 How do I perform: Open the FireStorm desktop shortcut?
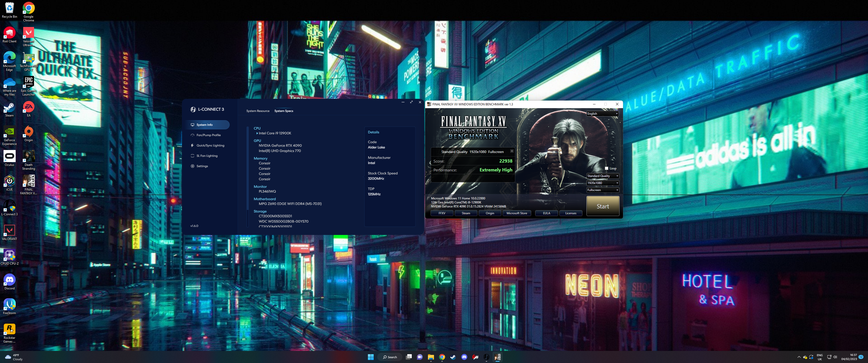[9, 307]
